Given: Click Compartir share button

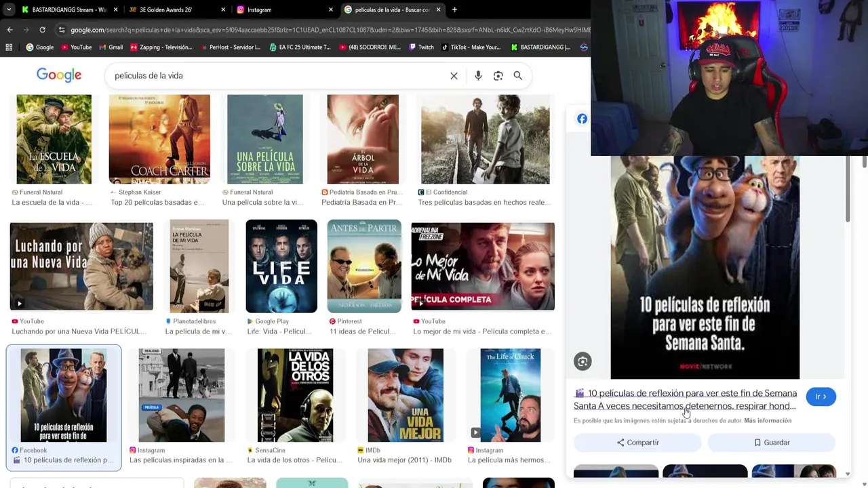Looking at the screenshot, I should pos(637,443).
